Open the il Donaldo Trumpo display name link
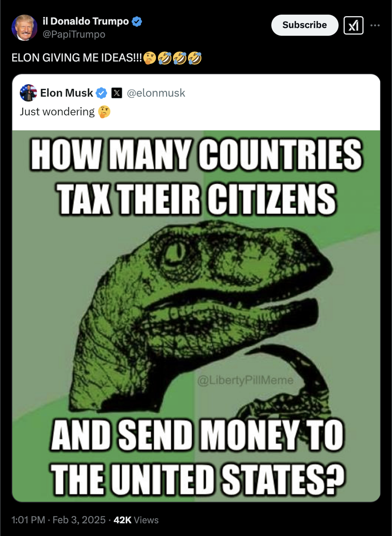 [86, 21]
